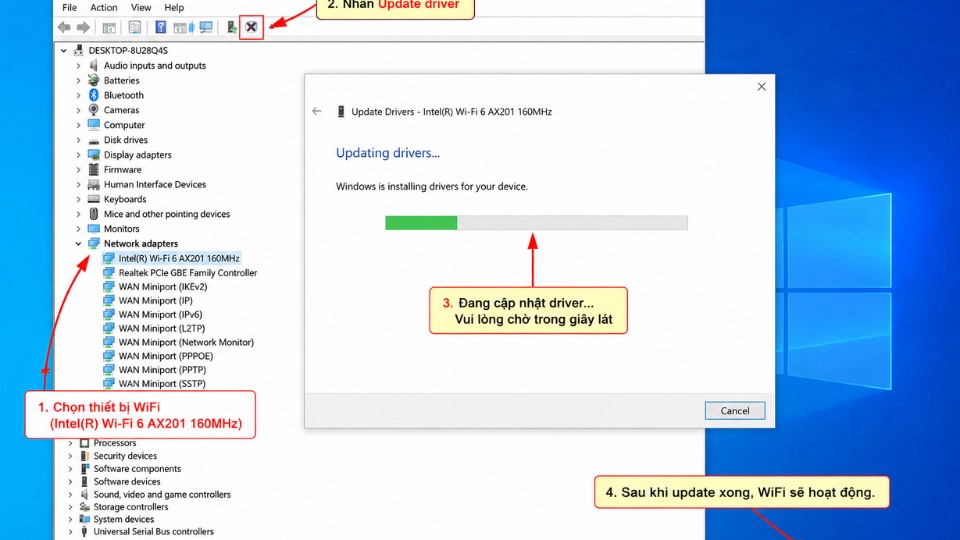960x540 pixels.
Task: Open the Help menu
Action: (174, 7)
